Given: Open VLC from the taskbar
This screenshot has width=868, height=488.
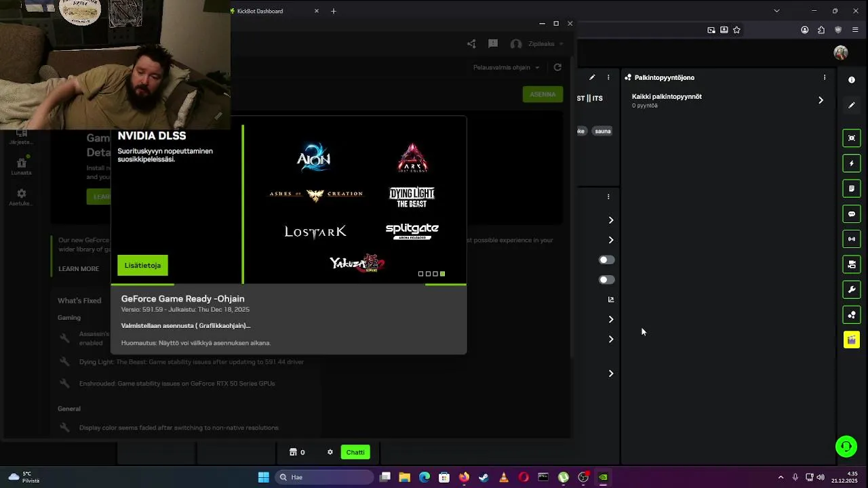Looking at the screenshot, I should (x=503, y=477).
